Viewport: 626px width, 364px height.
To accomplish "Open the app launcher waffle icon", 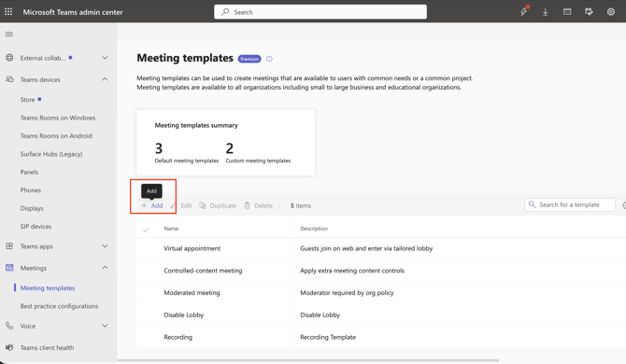I will tap(8, 11).
